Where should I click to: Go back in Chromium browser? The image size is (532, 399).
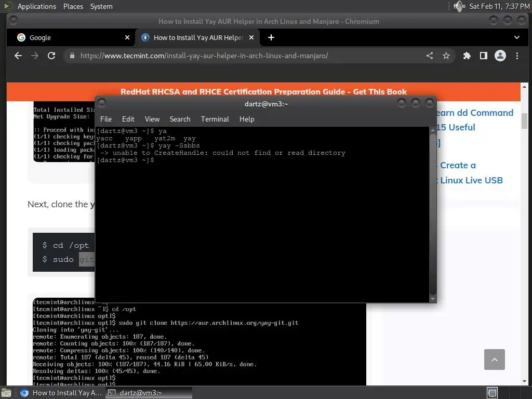click(18, 56)
